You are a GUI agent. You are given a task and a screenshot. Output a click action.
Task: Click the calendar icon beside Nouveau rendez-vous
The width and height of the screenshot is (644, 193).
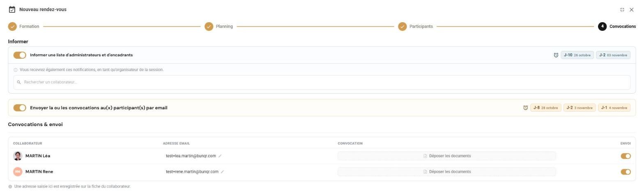(x=12, y=9)
